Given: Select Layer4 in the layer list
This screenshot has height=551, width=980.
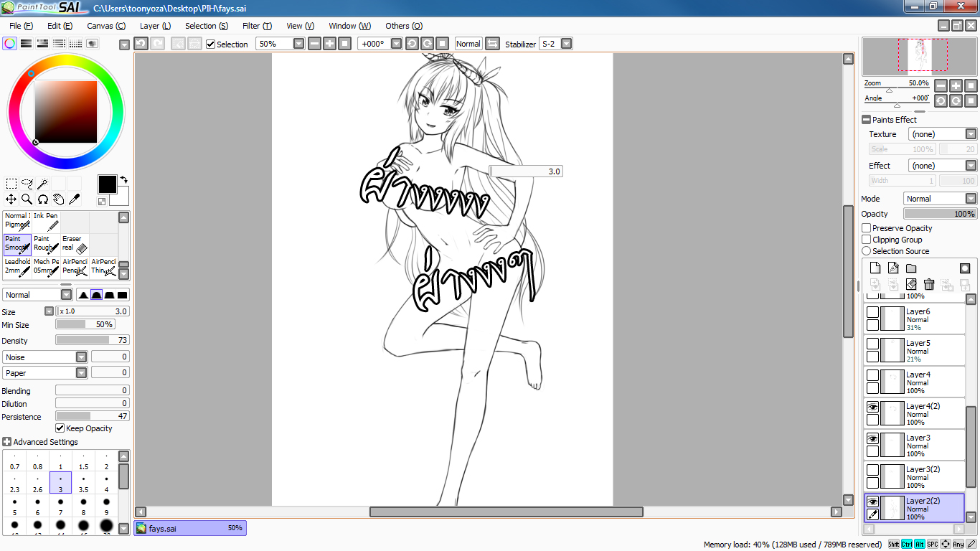Looking at the screenshot, I should 915,382.
